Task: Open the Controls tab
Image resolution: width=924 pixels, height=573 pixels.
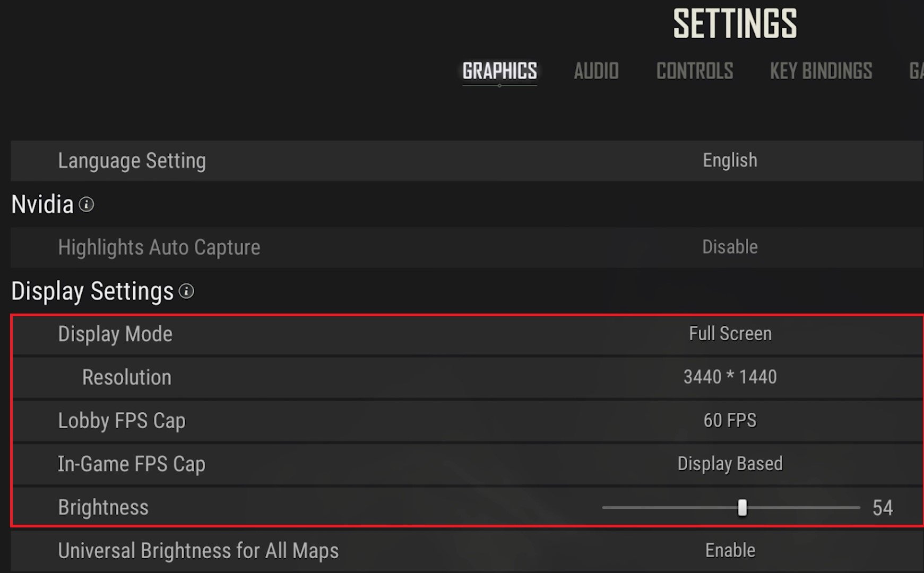Action: 695,71
